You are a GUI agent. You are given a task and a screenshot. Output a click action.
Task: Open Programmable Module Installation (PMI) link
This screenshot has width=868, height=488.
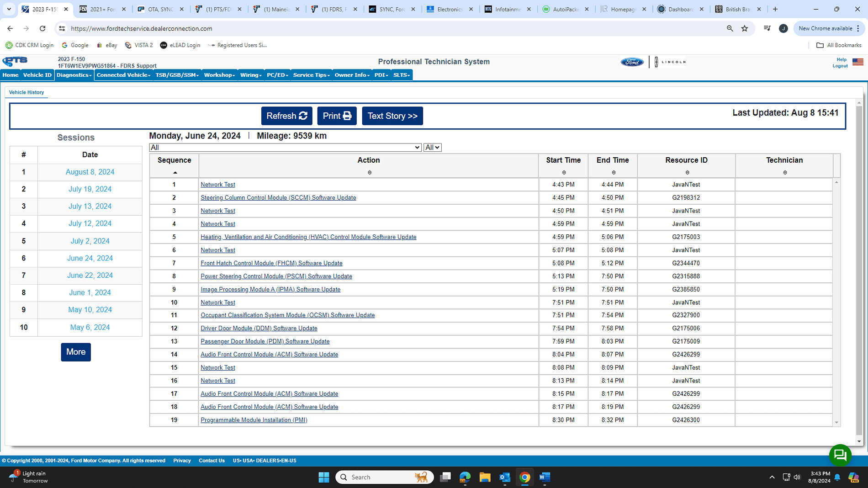pyautogui.click(x=254, y=420)
